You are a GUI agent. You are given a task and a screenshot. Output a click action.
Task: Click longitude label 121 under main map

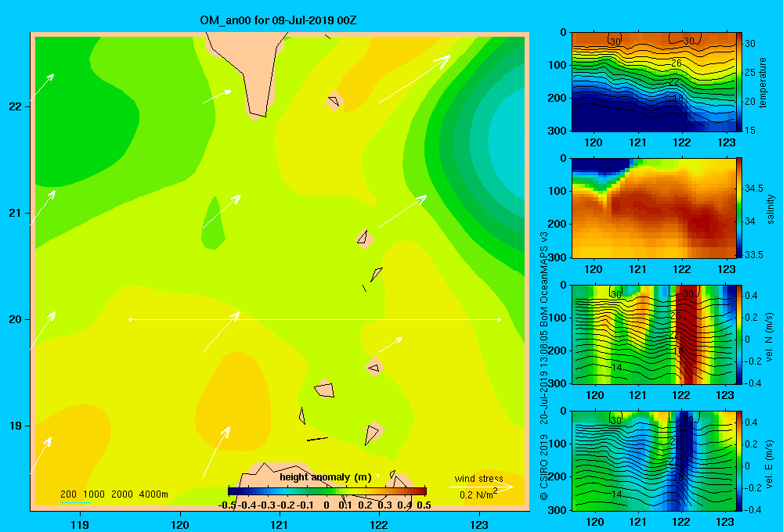280,525
